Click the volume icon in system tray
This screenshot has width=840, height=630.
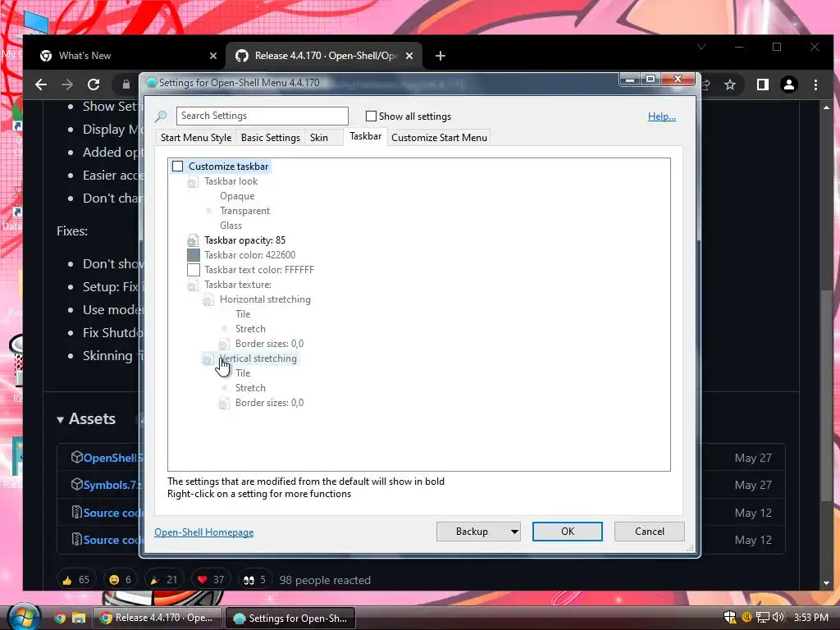[x=778, y=617]
